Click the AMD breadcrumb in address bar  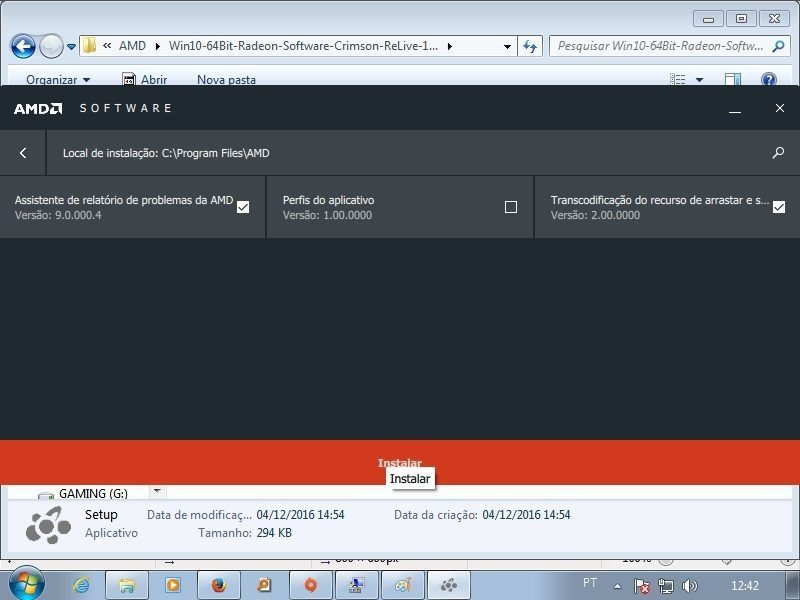132,46
